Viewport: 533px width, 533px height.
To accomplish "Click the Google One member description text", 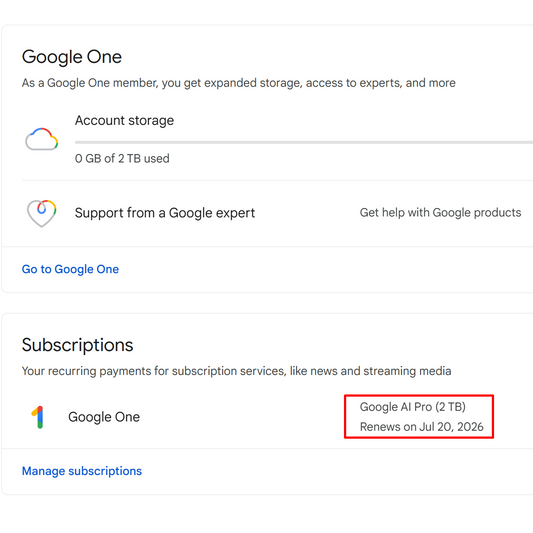I will 239,83.
